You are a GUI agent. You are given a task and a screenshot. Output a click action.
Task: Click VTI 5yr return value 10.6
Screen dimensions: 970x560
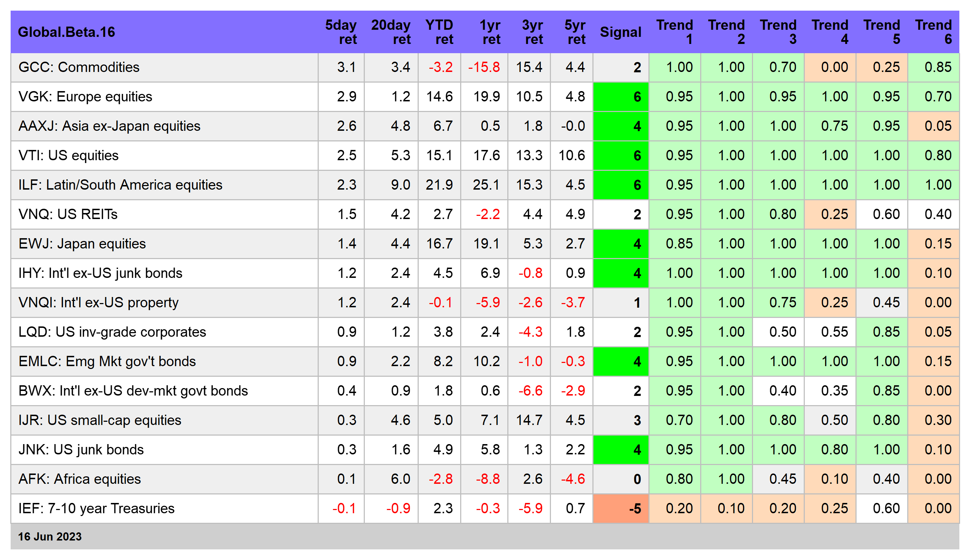point(572,155)
